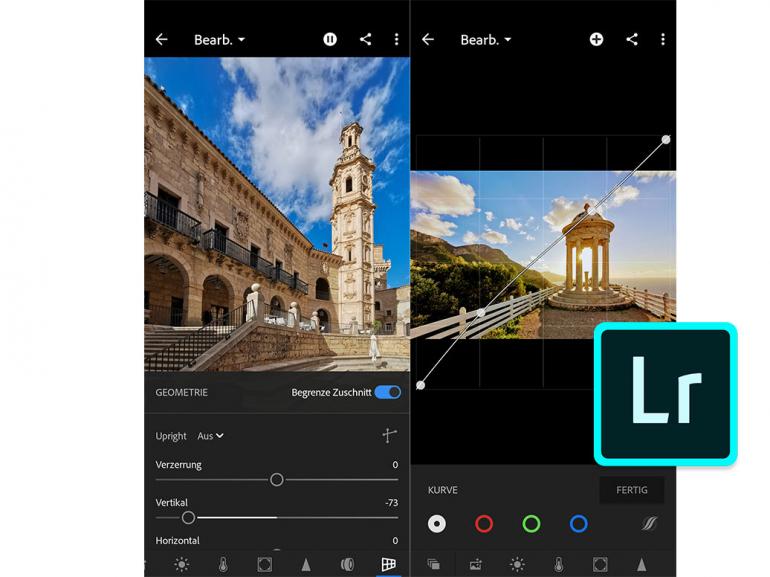Open overflow menu in right screen
Viewport: 770px width, 577px height.
pyautogui.click(x=663, y=39)
